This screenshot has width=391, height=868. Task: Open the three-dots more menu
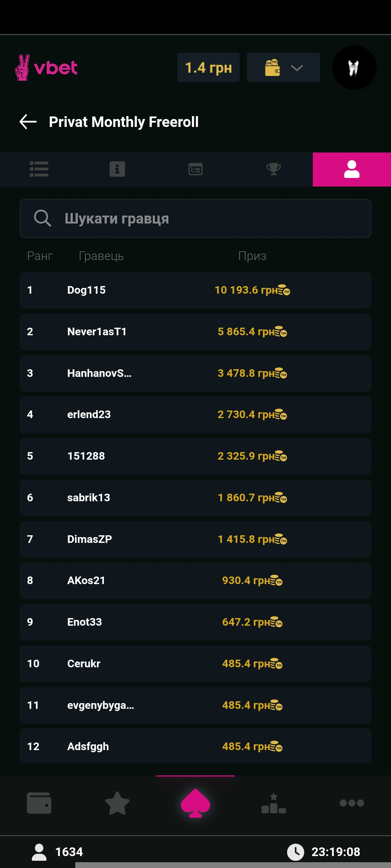coord(352,803)
